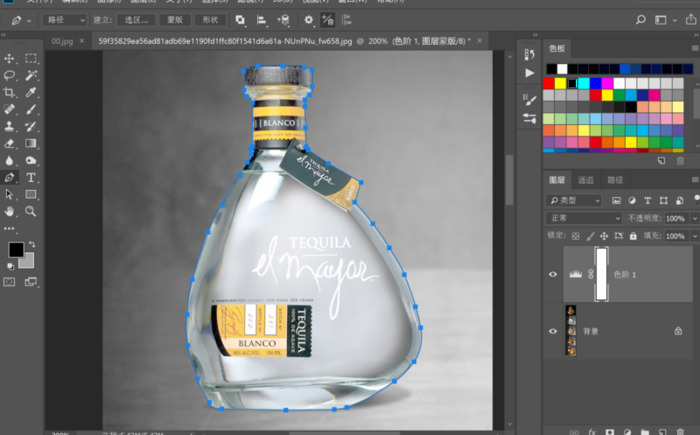
Task: Switch to the 通道 tab
Action: [585, 180]
